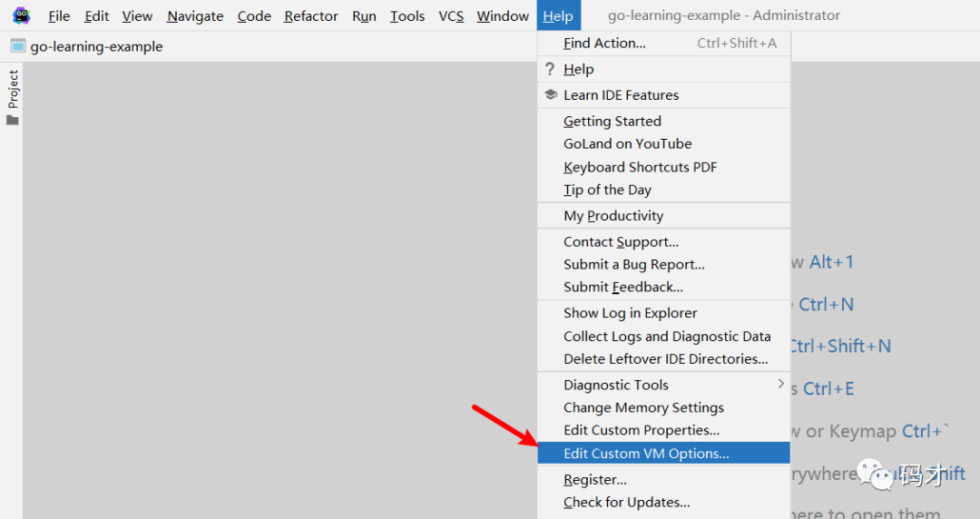The height and width of the screenshot is (519, 980).
Task: Open the Window menu
Action: point(503,15)
